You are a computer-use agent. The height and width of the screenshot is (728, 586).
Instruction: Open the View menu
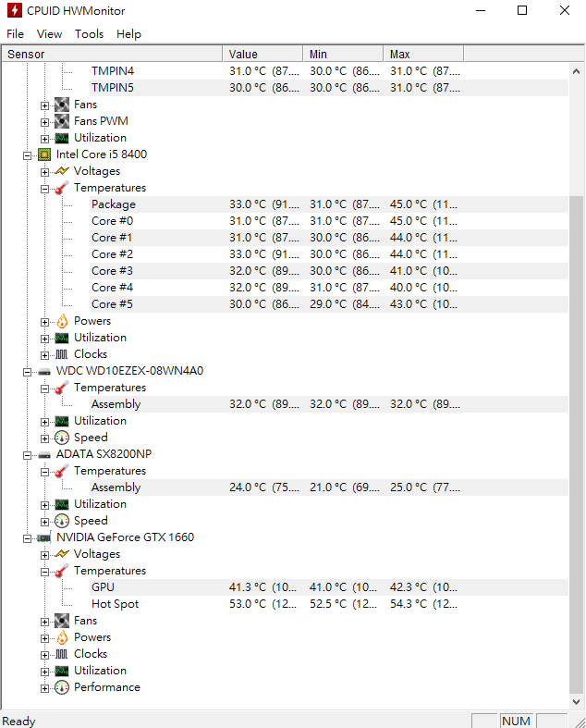pyautogui.click(x=49, y=34)
